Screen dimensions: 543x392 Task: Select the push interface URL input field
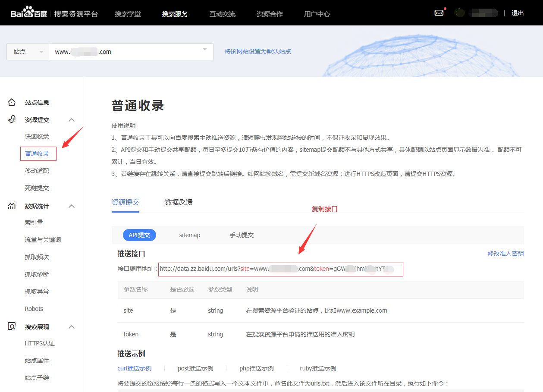tap(280, 269)
